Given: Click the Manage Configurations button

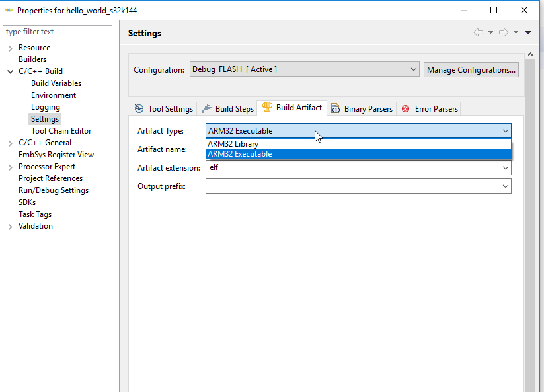Looking at the screenshot, I should coord(471,69).
